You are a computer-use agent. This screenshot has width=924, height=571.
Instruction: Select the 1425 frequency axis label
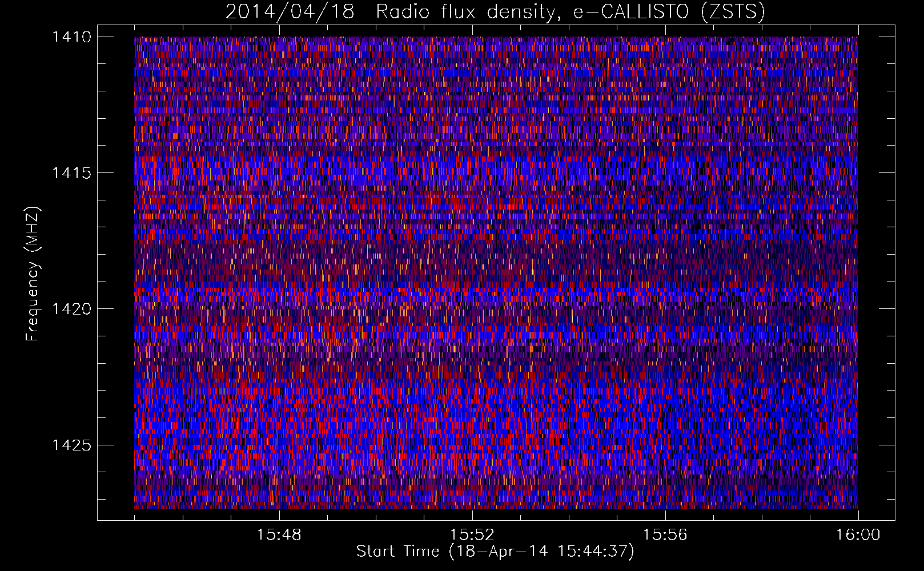pos(71,445)
